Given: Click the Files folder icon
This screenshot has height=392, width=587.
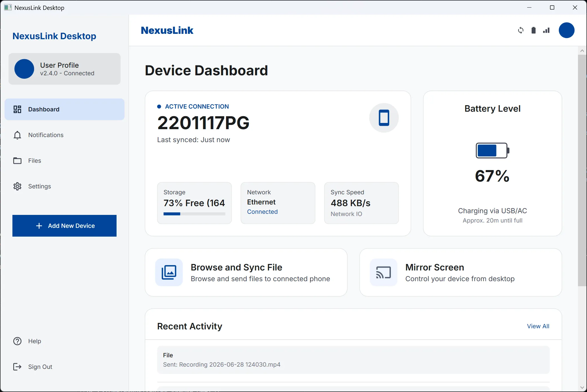Looking at the screenshot, I should pos(17,161).
